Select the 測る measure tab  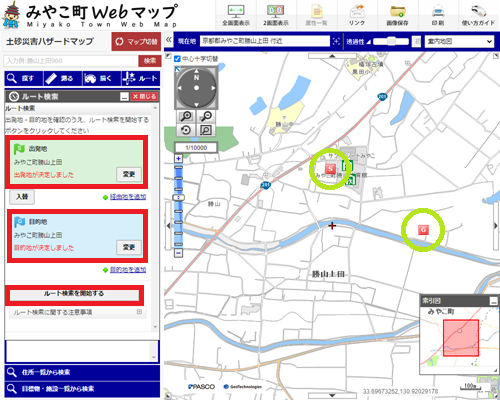coord(63,78)
